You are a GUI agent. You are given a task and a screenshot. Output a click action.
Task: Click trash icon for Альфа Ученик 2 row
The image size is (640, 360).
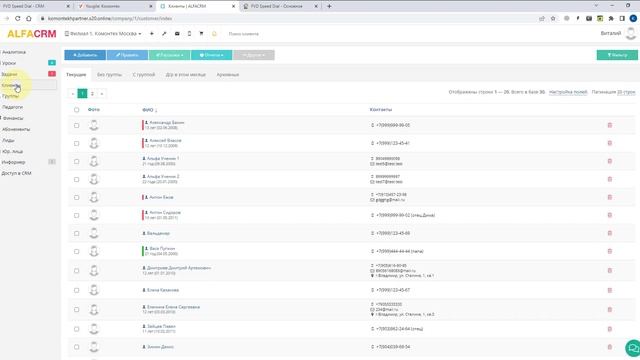click(610, 179)
